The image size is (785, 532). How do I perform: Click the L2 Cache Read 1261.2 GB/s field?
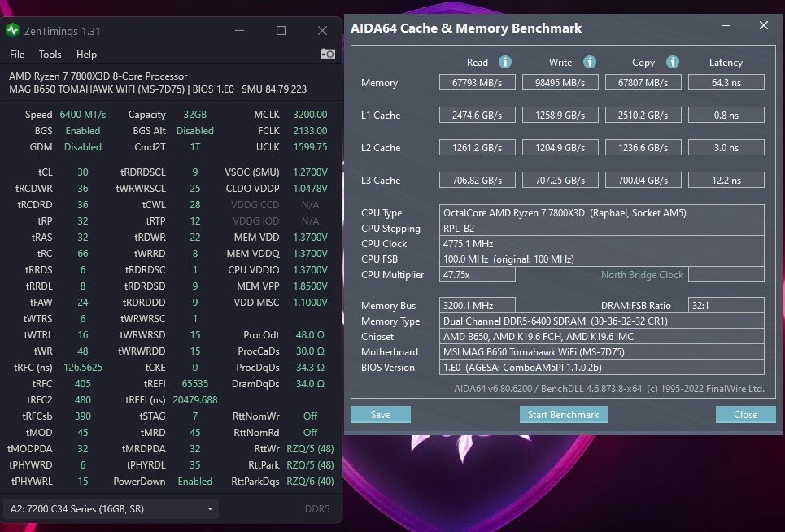pyautogui.click(x=478, y=147)
